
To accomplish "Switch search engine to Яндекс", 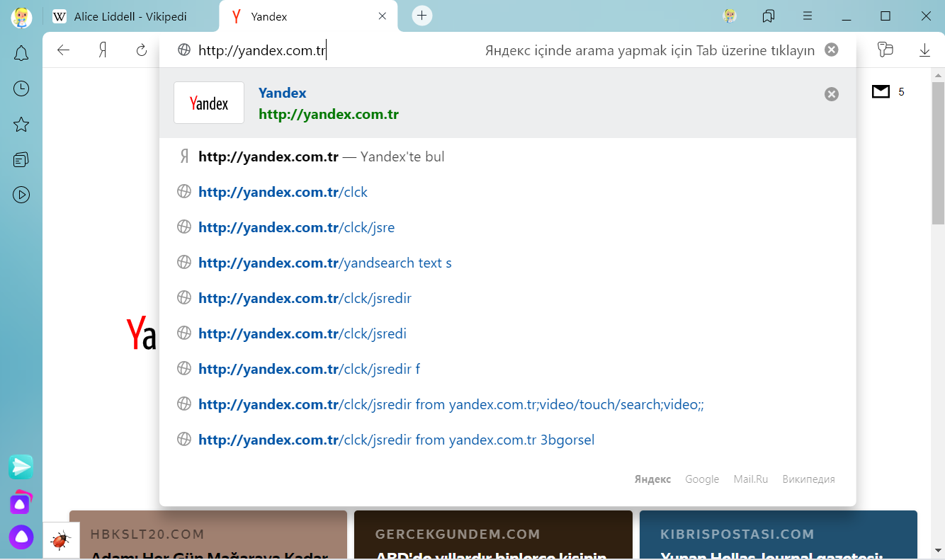I will click(652, 479).
